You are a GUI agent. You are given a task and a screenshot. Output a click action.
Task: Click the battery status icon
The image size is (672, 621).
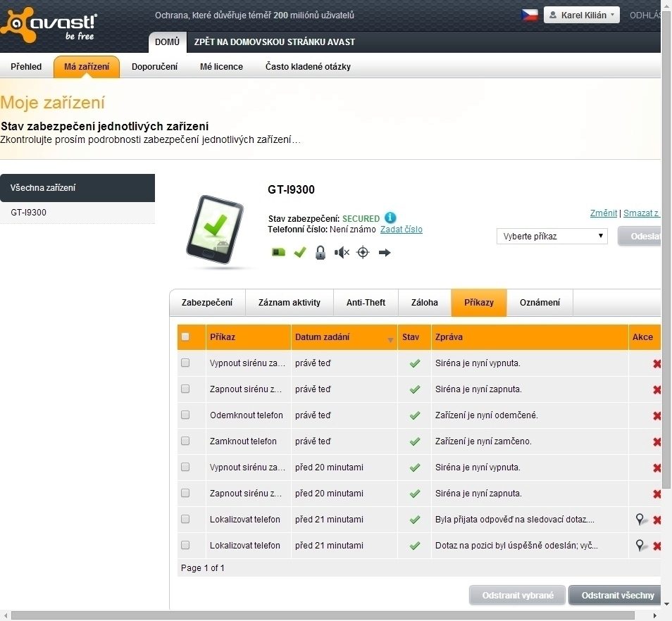coord(278,252)
